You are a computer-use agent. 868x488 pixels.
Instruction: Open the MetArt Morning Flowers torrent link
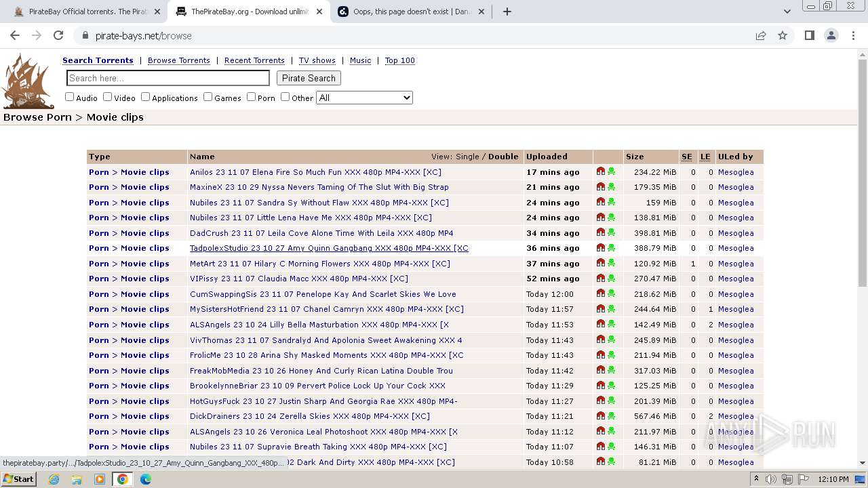pos(320,264)
